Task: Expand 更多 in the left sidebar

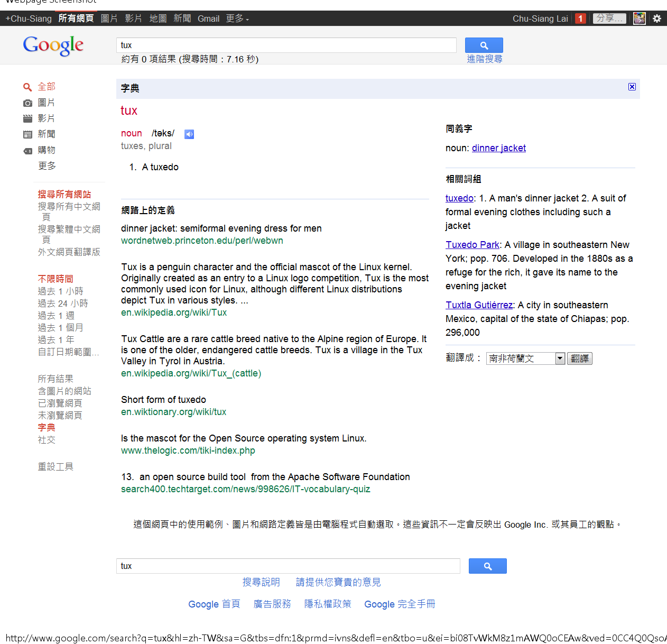Action: (47, 165)
